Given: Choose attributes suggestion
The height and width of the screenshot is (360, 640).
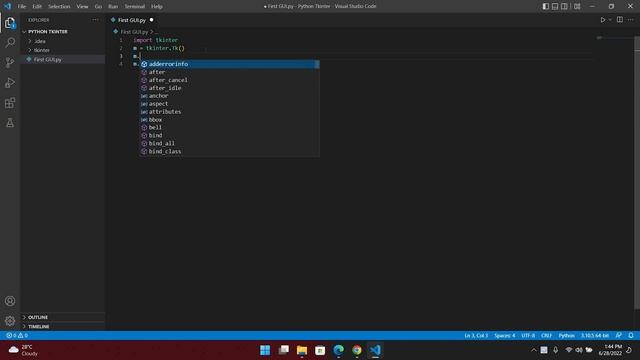Looking at the screenshot, I should (229, 111).
